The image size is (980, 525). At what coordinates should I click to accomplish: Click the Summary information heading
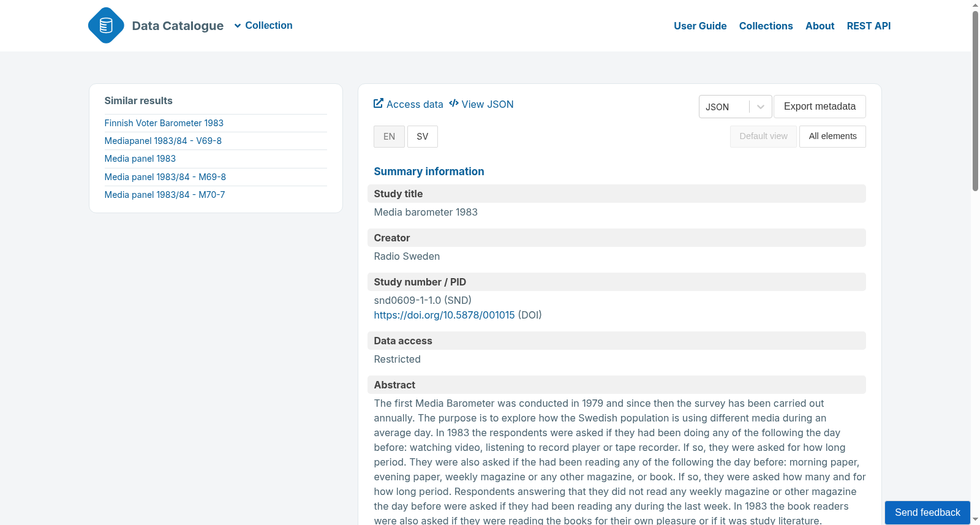(429, 172)
